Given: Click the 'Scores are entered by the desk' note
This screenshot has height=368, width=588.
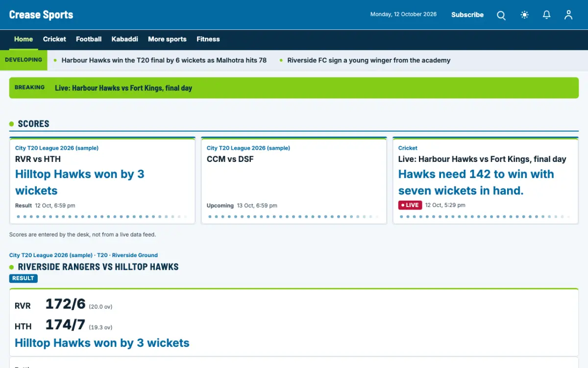Looking at the screenshot, I should coord(82,235).
